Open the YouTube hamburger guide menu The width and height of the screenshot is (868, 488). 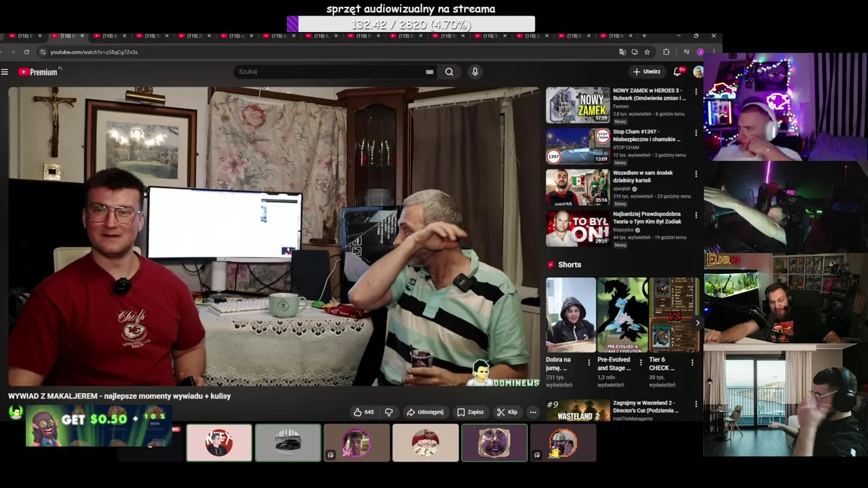[5, 72]
